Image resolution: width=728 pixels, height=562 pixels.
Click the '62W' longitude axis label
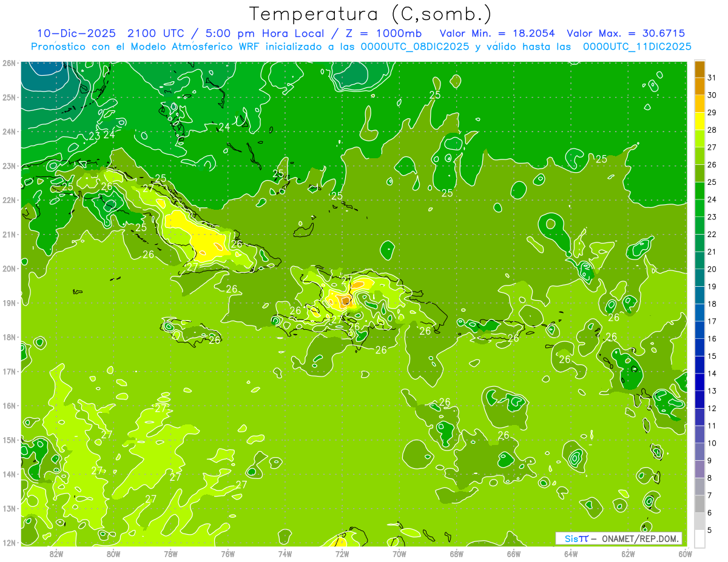[x=627, y=554]
